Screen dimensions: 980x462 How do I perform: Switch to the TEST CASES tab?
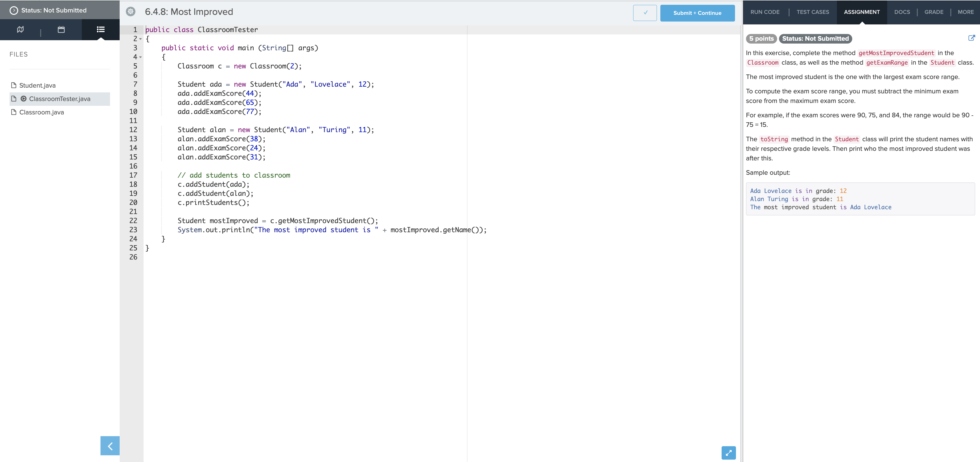(813, 12)
